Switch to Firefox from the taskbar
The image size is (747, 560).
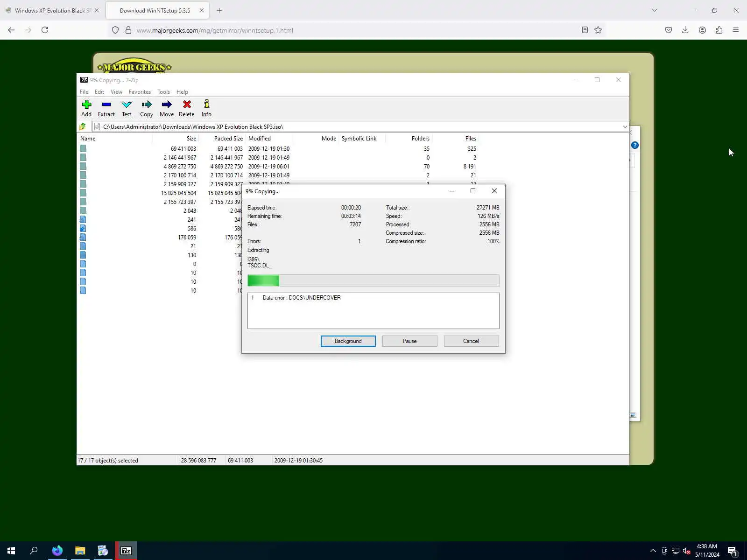[57, 551]
